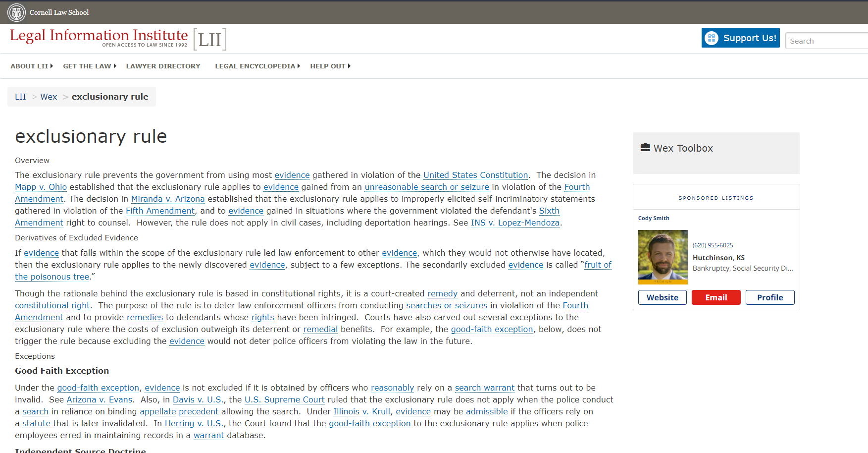Expand the HELP OUT menu

click(x=330, y=66)
